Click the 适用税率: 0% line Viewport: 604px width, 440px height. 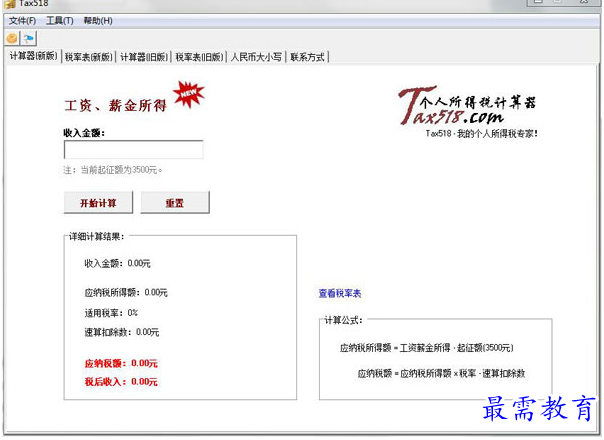[x=111, y=313]
